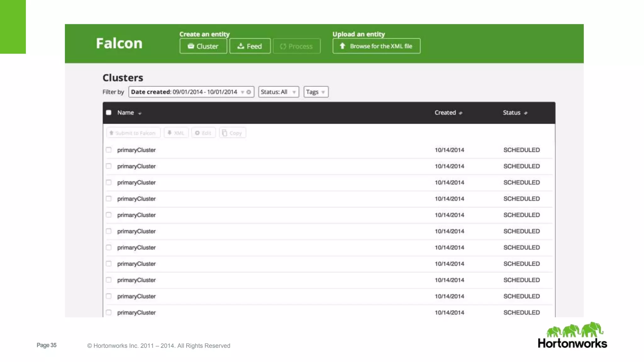Click the Submit to Falcon button
Screen dimensions: 644x362
tap(133, 133)
